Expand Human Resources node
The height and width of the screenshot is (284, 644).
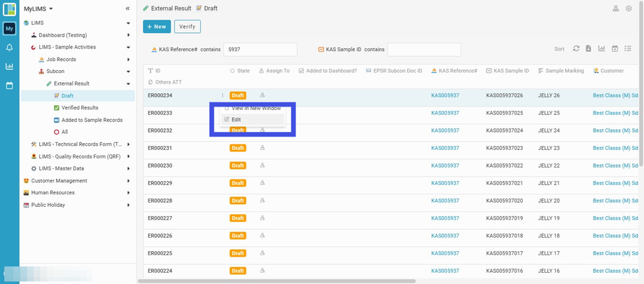(x=128, y=193)
